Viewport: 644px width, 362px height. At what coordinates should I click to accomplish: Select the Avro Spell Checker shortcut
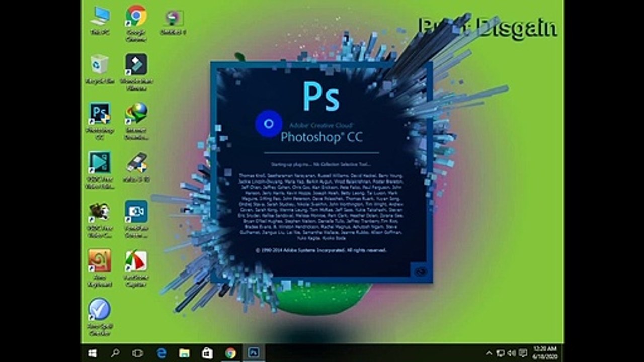pos(100,317)
